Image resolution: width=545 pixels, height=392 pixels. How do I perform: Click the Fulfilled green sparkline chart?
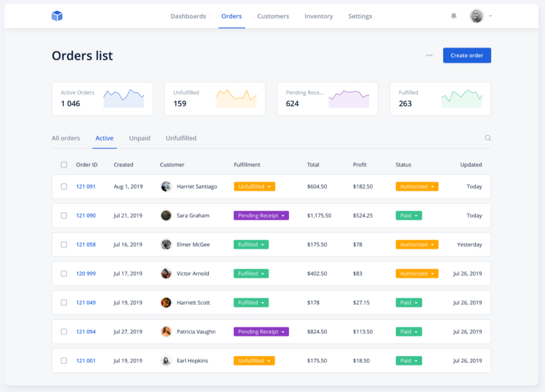tap(462, 98)
